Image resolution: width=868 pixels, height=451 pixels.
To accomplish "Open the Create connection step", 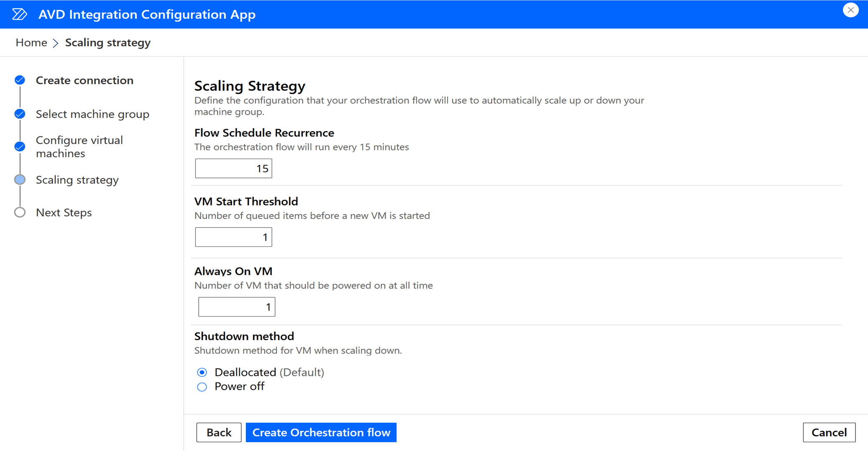I will (x=84, y=80).
